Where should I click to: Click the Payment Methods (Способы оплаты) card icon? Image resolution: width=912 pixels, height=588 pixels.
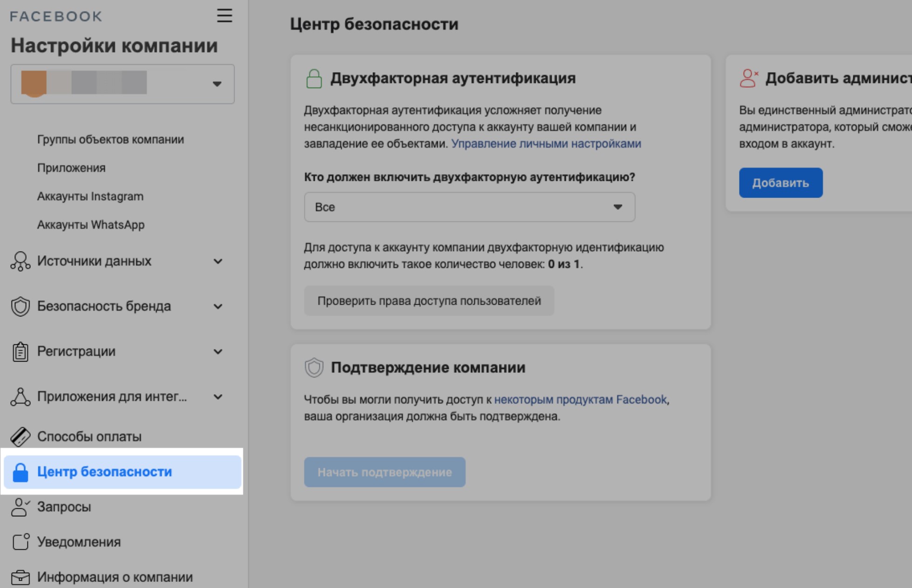click(20, 437)
